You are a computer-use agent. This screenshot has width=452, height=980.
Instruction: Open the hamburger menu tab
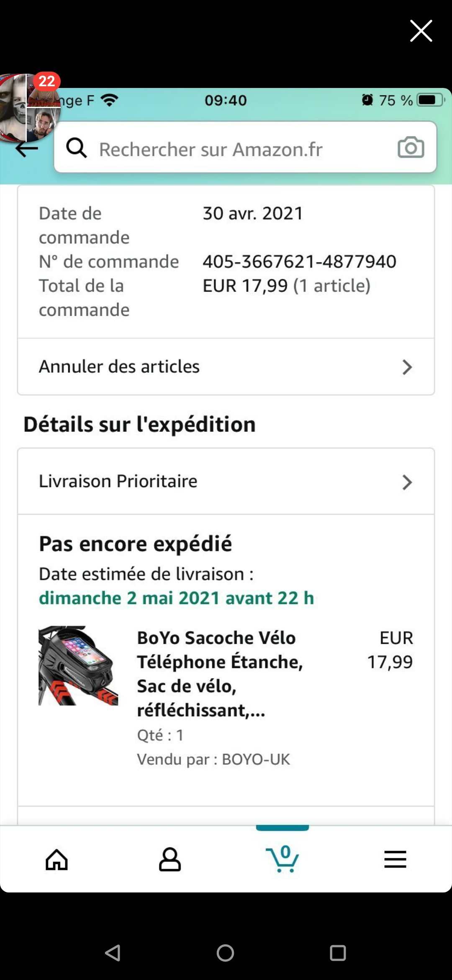click(x=395, y=859)
